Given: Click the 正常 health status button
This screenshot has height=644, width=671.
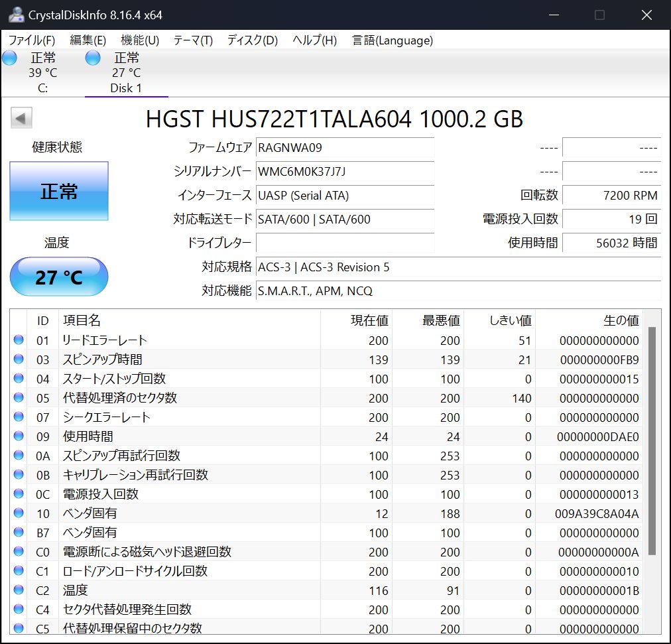Looking at the screenshot, I should (x=59, y=191).
